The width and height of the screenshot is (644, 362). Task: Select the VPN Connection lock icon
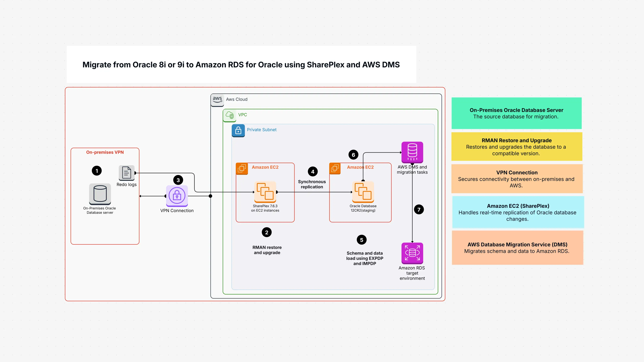(177, 196)
